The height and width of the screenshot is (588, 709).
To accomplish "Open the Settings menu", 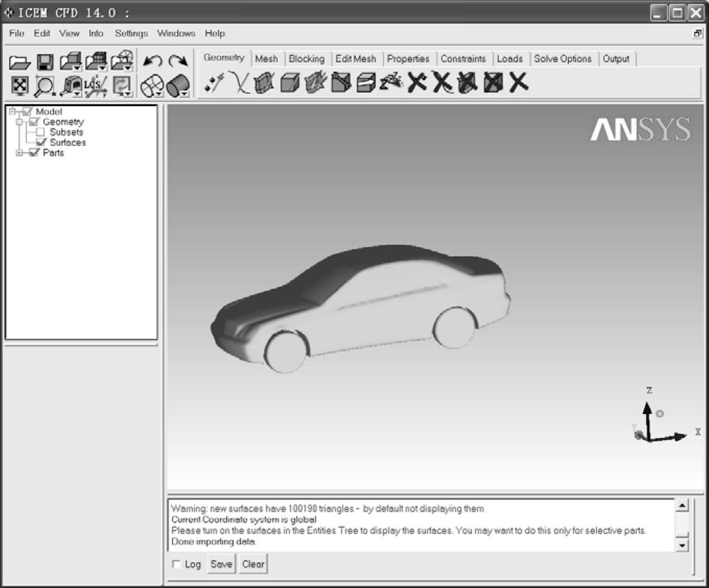I will pyautogui.click(x=131, y=33).
